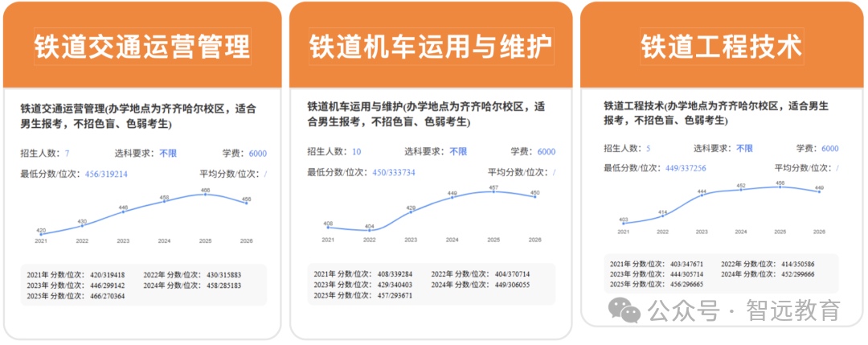Click the 2025 point labeled 457

(x=493, y=191)
